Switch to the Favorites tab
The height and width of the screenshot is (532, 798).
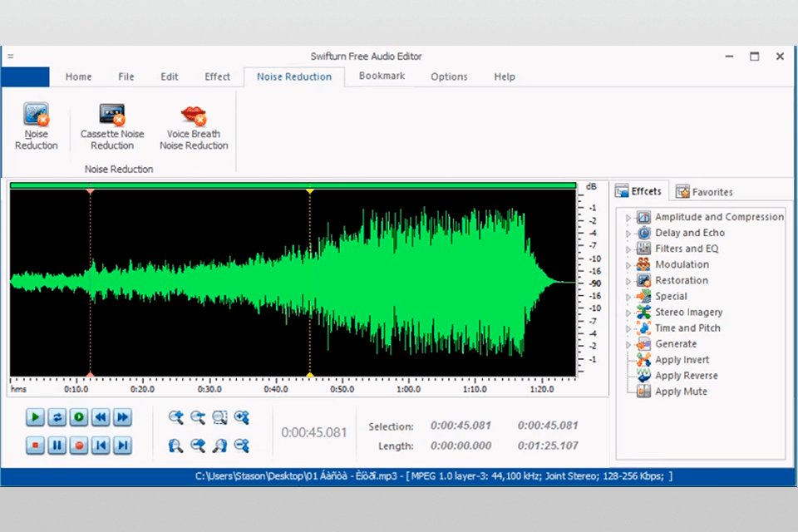click(704, 192)
